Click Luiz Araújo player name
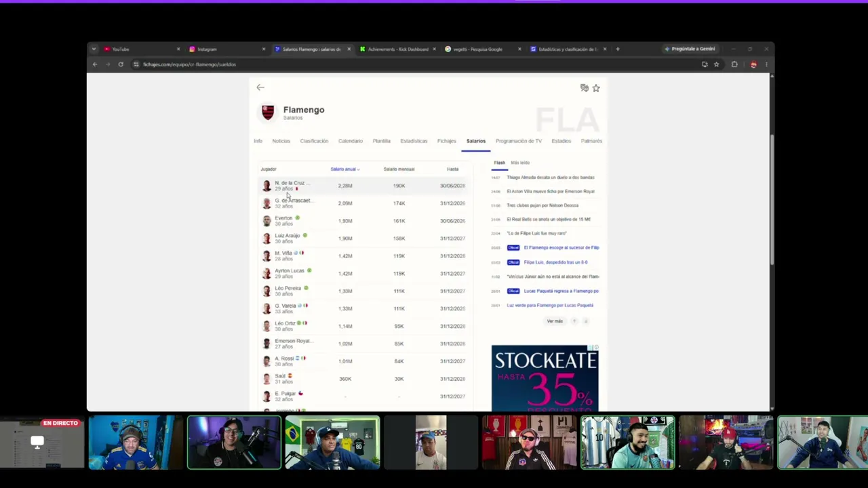Screen dimensions: 868x488 [288, 236]
